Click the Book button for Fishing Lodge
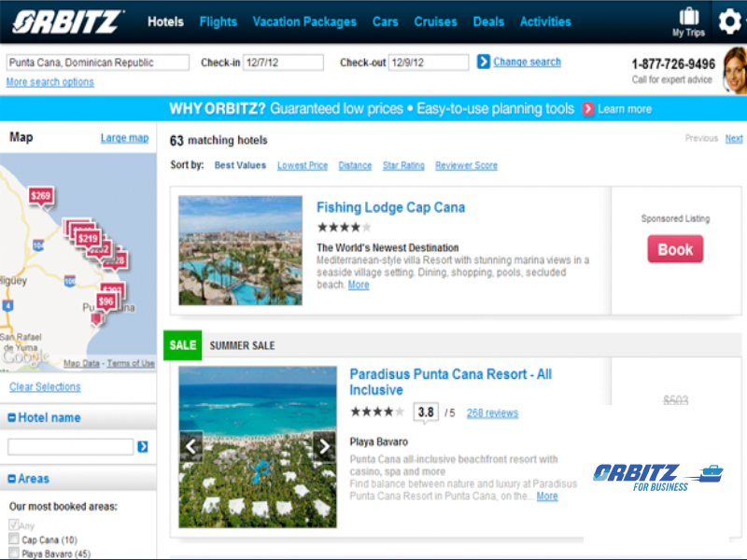 pyautogui.click(x=675, y=249)
